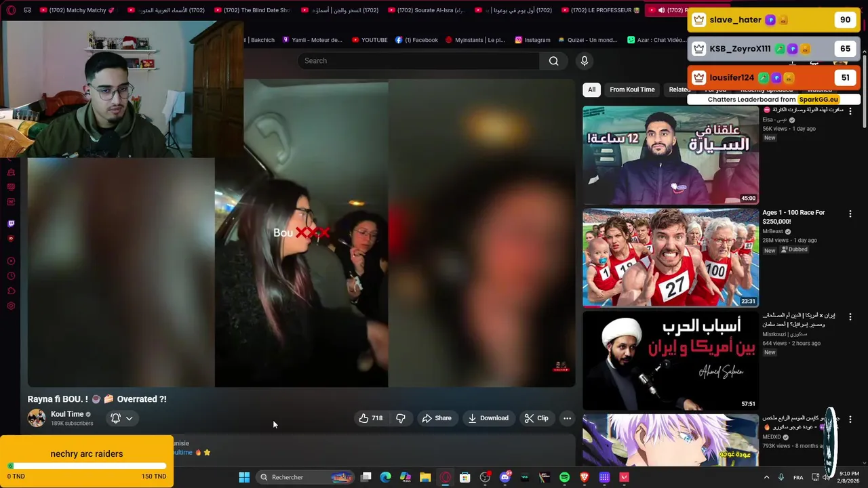Open options for Ages 1 - 100 Race video
This screenshot has height=488, width=868.
click(x=850, y=213)
